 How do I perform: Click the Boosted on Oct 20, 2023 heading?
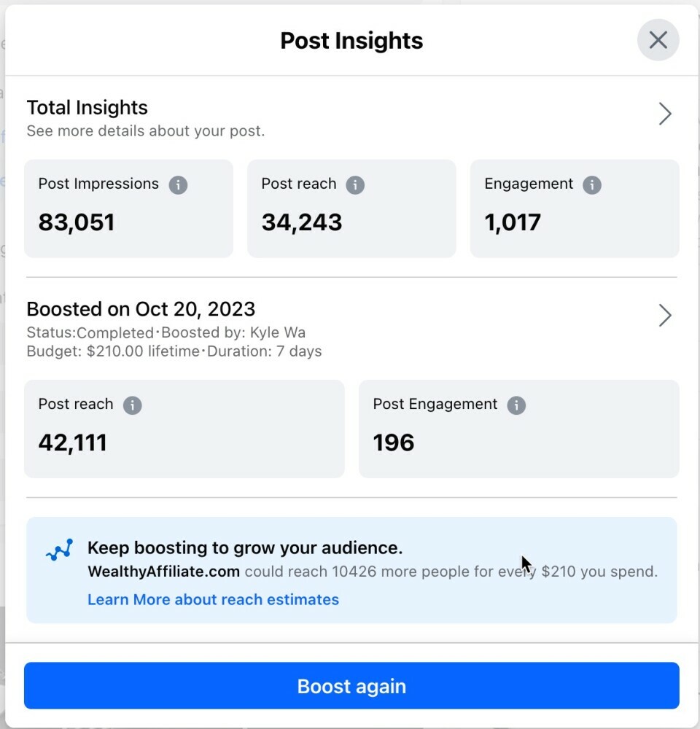click(x=141, y=309)
